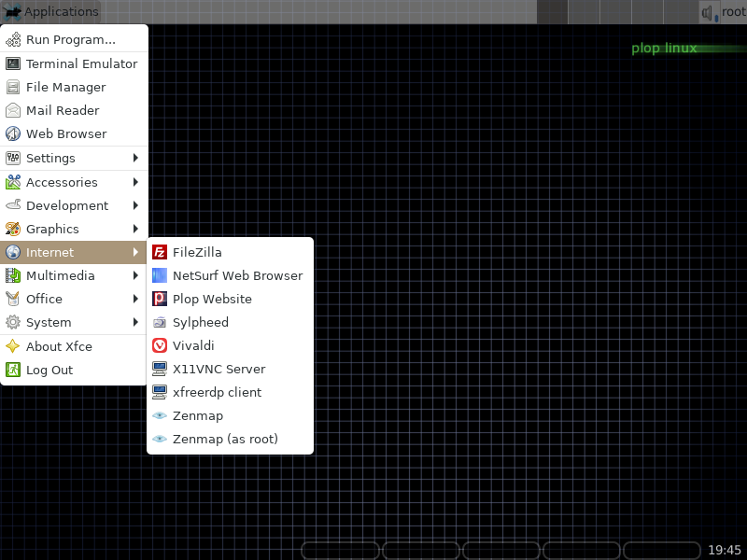Click the Sylpheed label text
This screenshot has width=747, height=560.
[201, 322]
